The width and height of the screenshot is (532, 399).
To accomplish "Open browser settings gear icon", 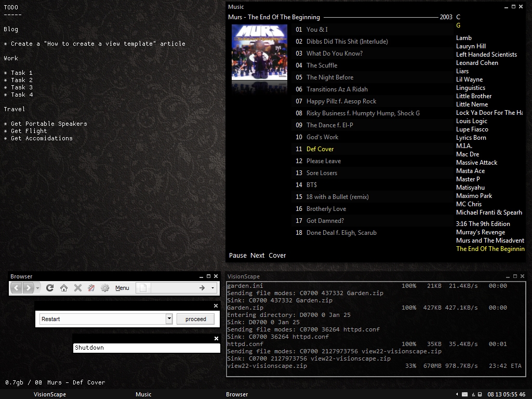I will (x=105, y=288).
